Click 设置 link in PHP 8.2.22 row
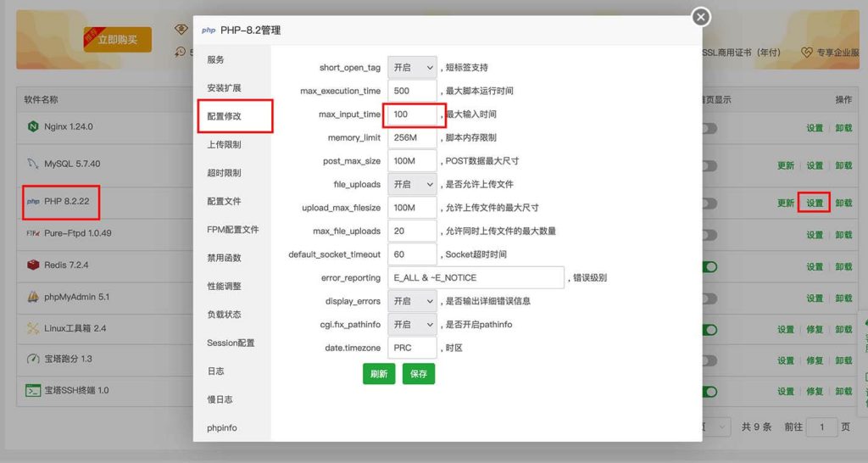 tap(815, 204)
